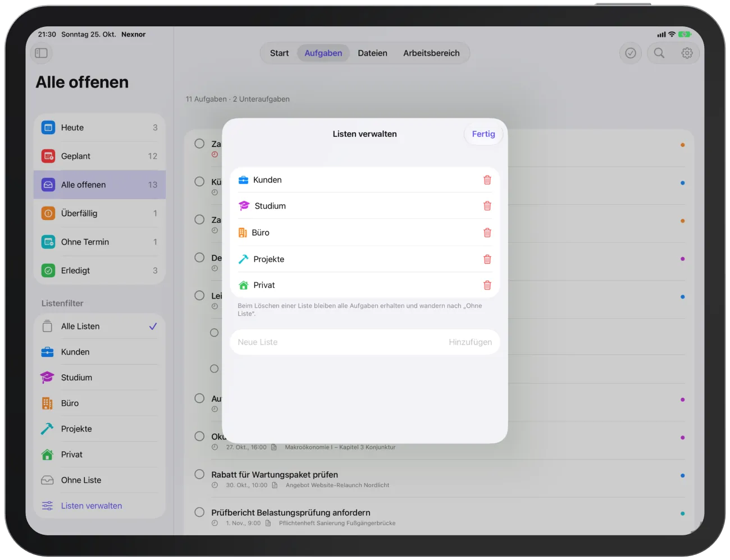Viewport: 730px width, 560px height.
Task: Switch to the Aufgaben tab
Action: [323, 53]
